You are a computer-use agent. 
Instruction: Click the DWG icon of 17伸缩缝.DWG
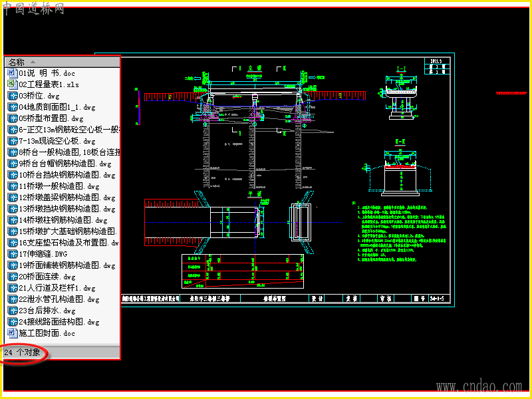pyautogui.click(x=13, y=254)
